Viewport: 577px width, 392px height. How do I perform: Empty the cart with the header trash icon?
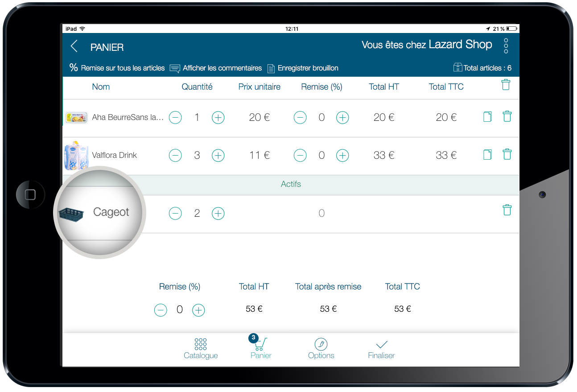click(x=506, y=85)
